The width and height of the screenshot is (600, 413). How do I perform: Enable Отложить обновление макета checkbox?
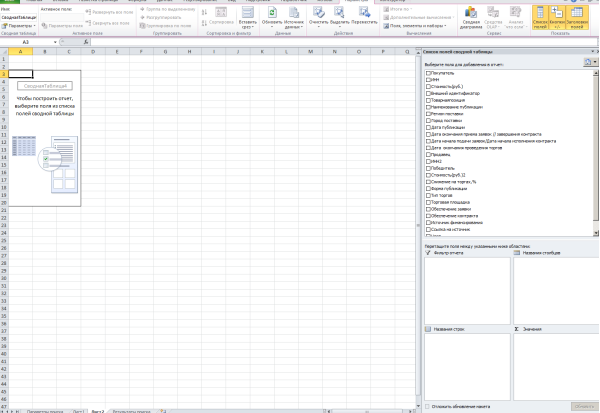pos(427,406)
